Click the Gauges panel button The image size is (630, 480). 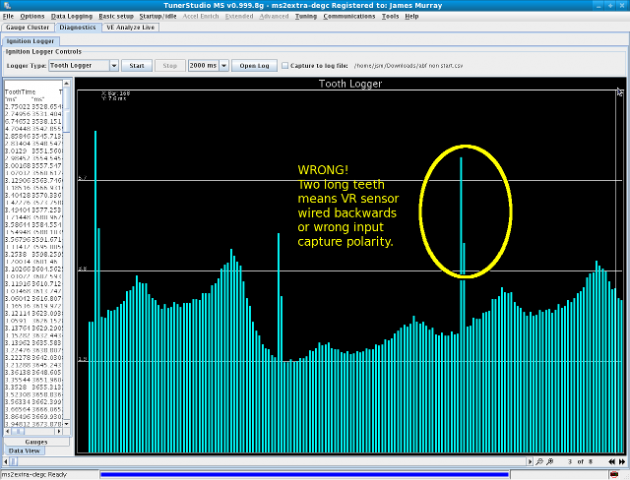tap(36, 441)
